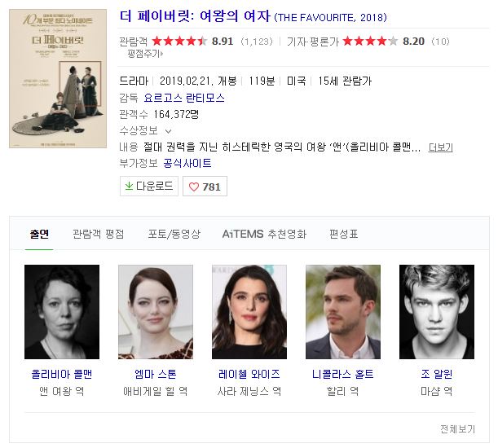
Task: Open The Favourite movie poster
Action: 58,78
